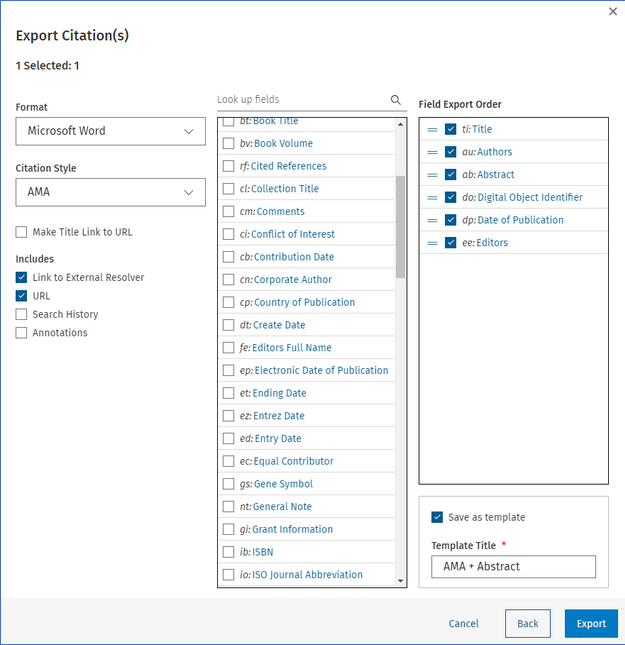Click drag handle beside Digital Object Identifier

click(x=432, y=198)
